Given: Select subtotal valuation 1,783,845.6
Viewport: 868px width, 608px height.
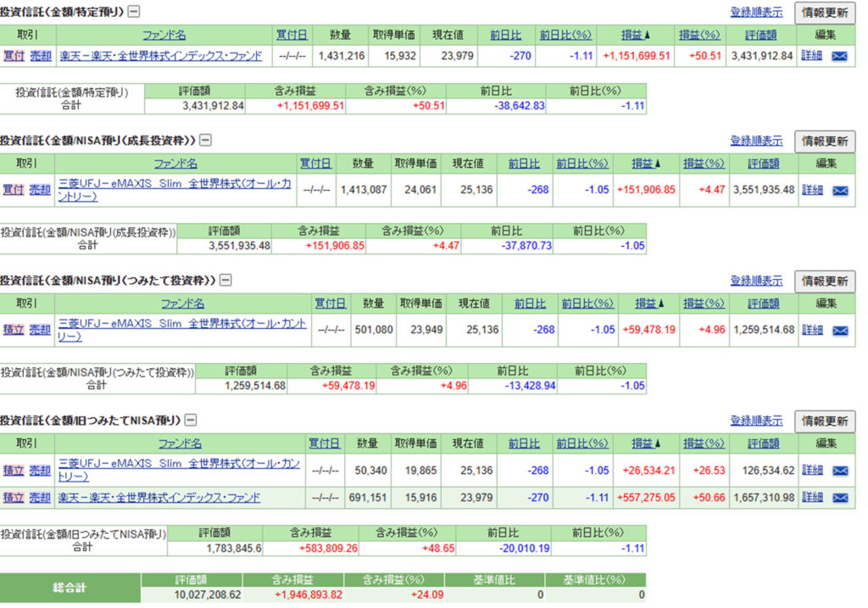Looking at the screenshot, I should point(234,548).
